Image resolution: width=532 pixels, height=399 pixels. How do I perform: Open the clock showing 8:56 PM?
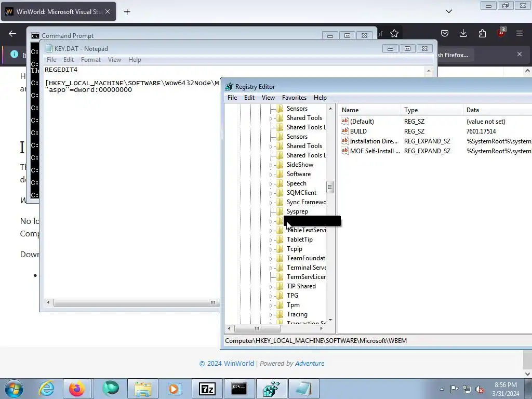(506, 389)
